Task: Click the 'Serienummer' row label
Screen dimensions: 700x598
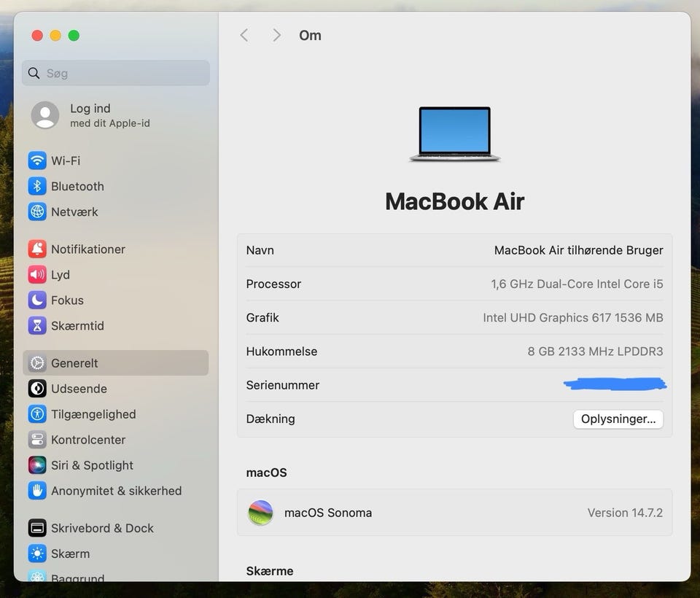Action: pyautogui.click(x=283, y=385)
